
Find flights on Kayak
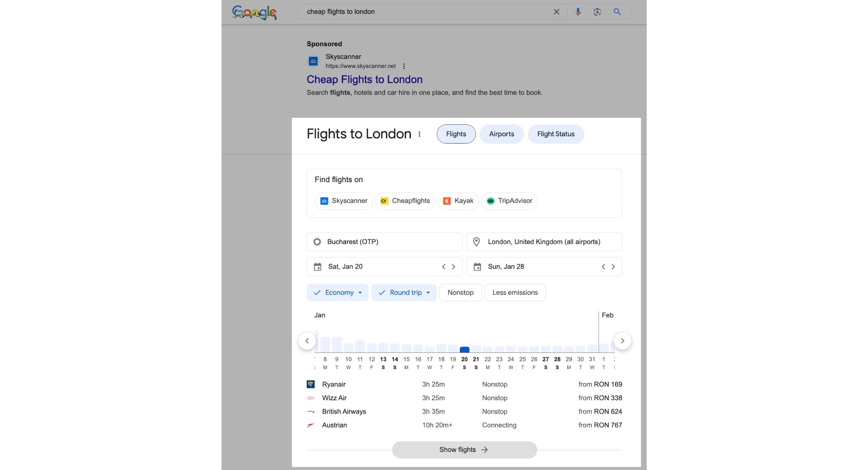pos(458,201)
